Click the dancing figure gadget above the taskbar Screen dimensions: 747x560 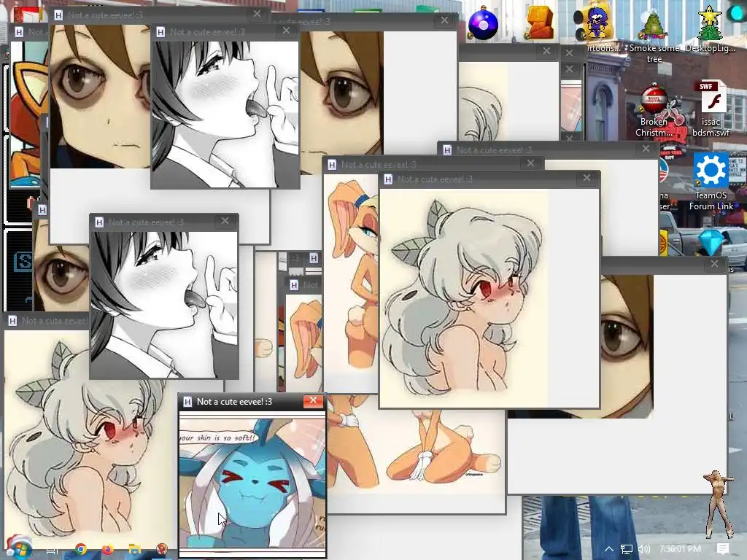719,505
